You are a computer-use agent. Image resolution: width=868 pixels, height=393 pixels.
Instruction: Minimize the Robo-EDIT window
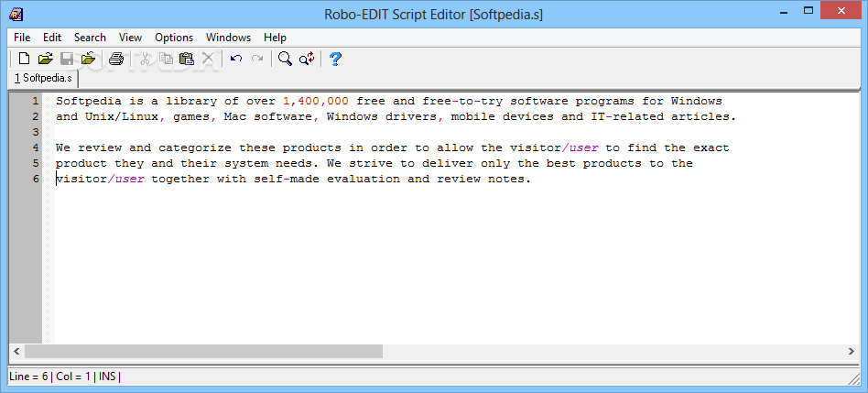coord(785,10)
